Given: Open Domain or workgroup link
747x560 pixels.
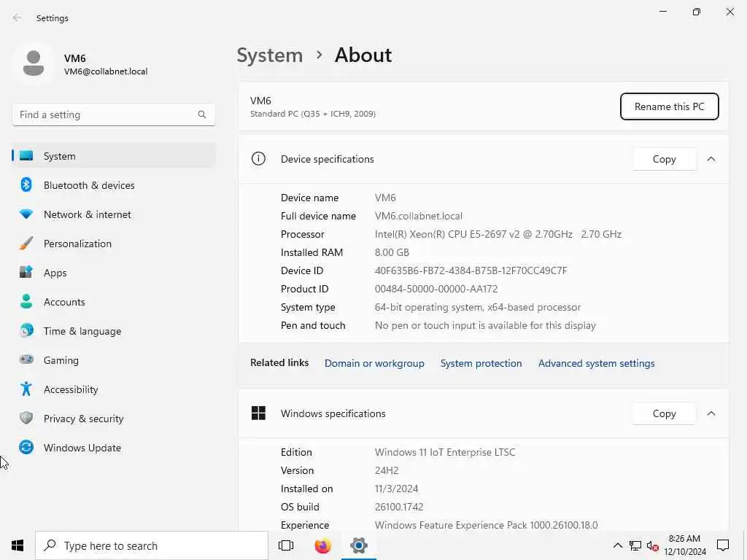Looking at the screenshot, I should [374, 363].
